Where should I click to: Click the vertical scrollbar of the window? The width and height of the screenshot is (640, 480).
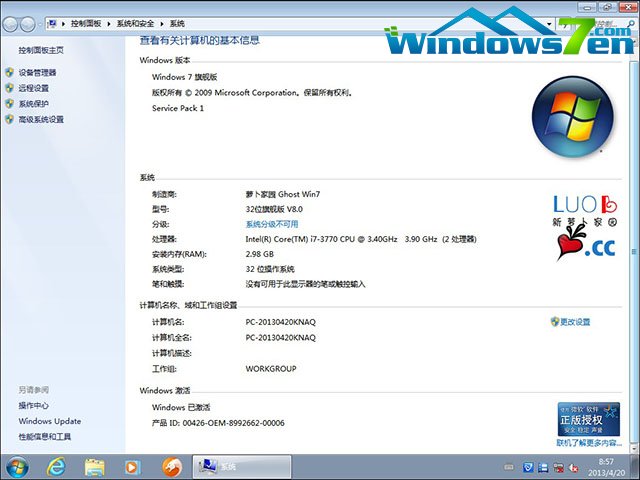click(635, 245)
